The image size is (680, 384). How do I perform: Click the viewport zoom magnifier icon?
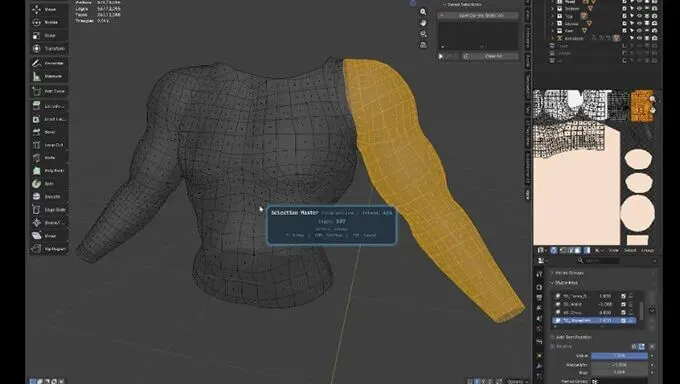click(x=423, y=12)
